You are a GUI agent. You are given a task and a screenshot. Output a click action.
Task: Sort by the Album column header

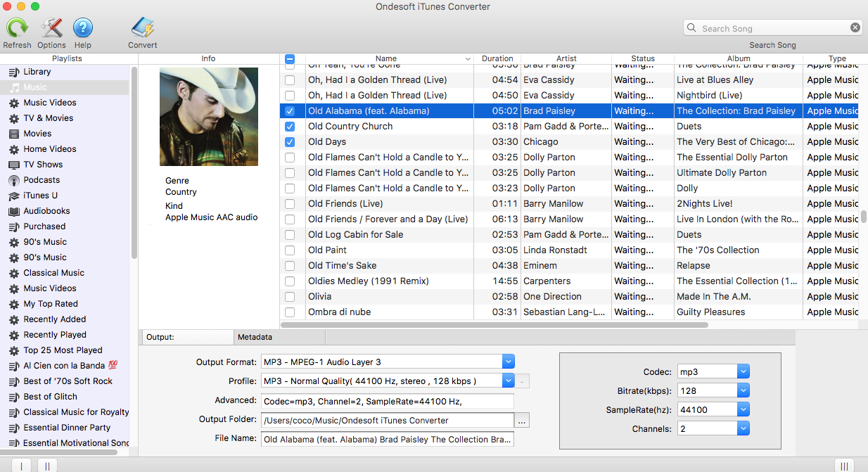(739, 58)
